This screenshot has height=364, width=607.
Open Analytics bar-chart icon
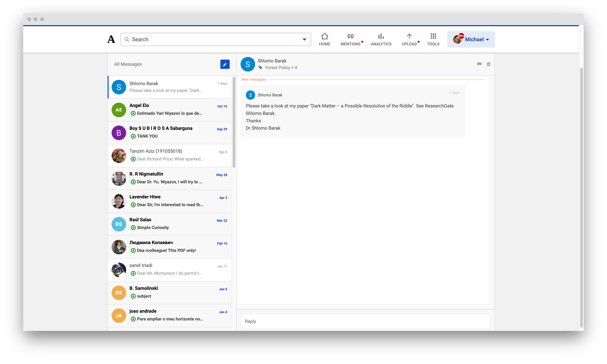(381, 36)
